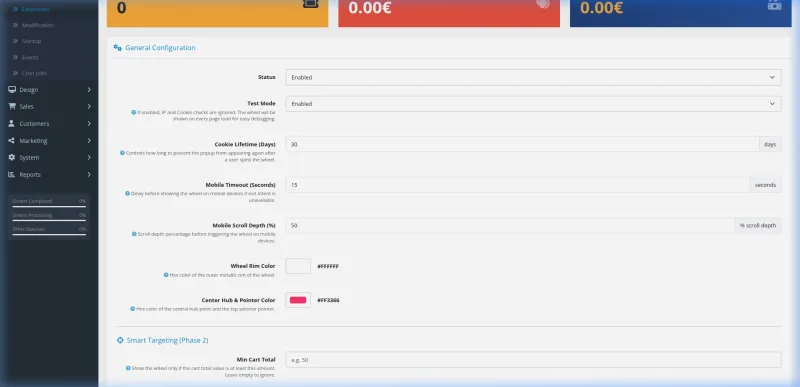Viewport: 800px width, 387px height.
Task: Open the Center Hub & Pointer Color swatch
Action: [298, 300]
